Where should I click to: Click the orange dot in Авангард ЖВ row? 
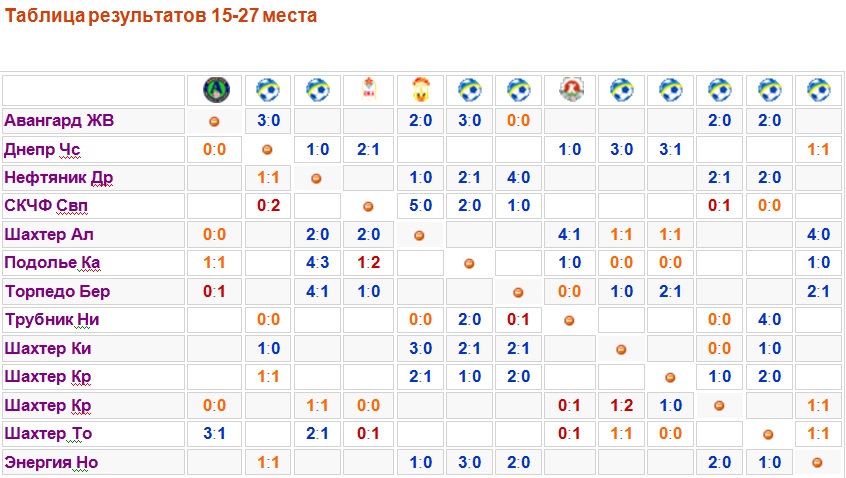coord(214,122)
